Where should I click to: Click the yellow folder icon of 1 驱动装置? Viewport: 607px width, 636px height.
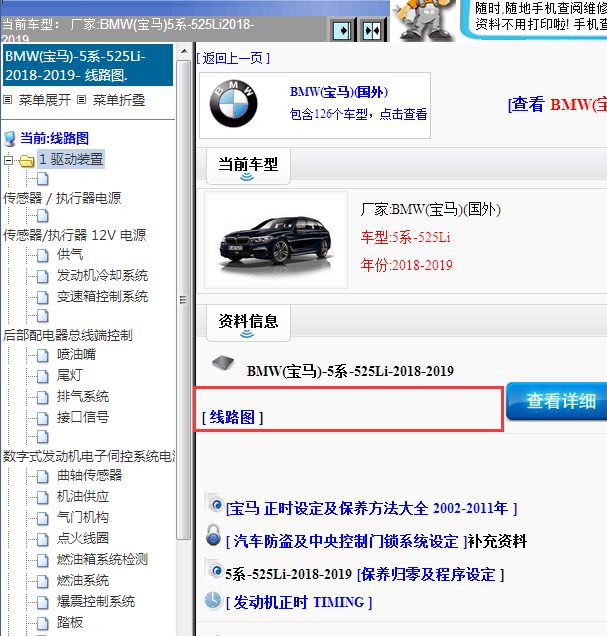click(27, 161)
